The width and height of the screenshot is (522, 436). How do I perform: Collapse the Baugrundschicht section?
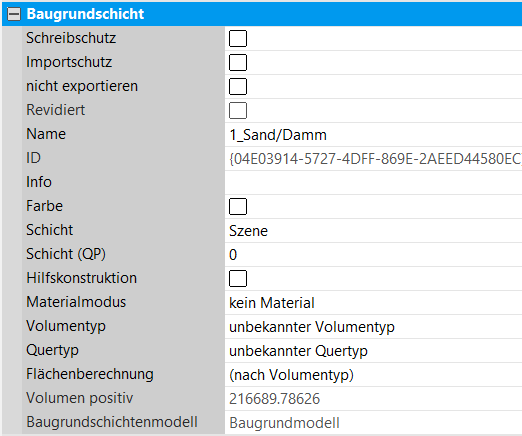(14, 14)
